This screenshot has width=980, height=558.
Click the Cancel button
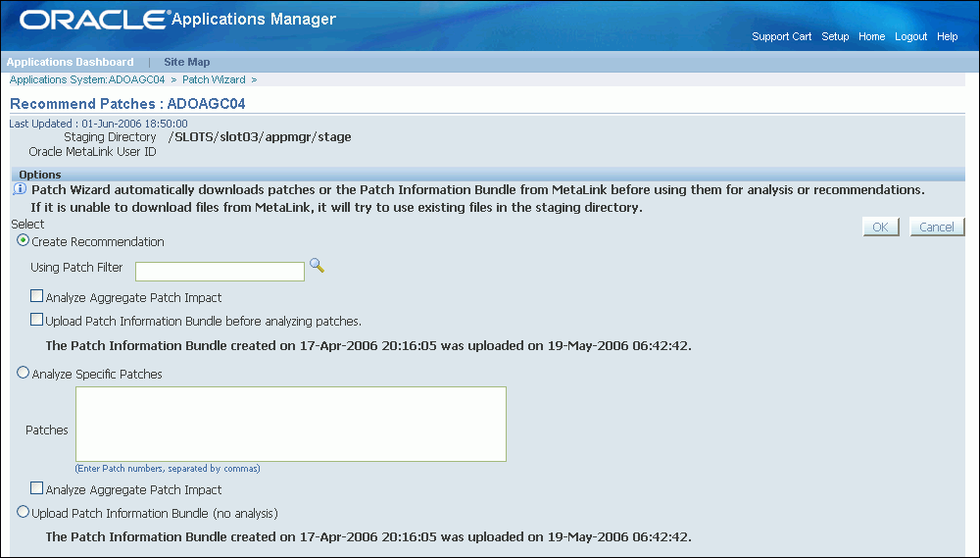937,227
